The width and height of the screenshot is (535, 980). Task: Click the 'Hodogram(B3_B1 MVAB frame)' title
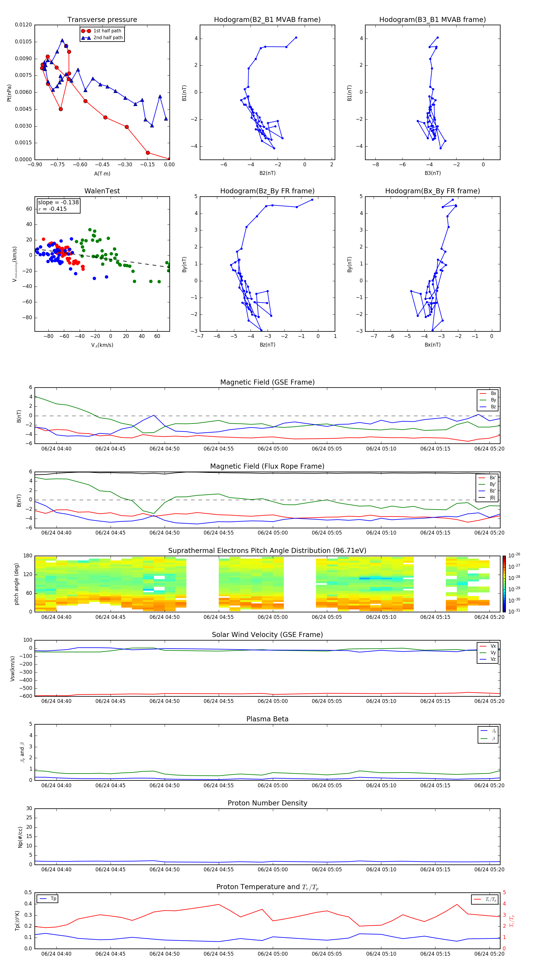[432, 20]
